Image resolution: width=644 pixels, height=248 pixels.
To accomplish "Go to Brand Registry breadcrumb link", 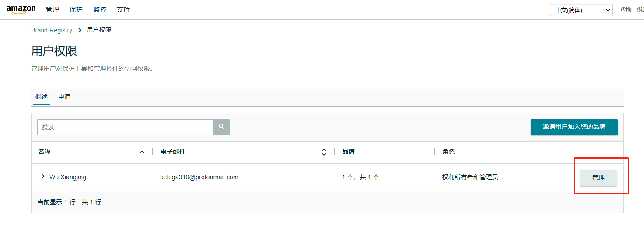I will click(52, 30).
